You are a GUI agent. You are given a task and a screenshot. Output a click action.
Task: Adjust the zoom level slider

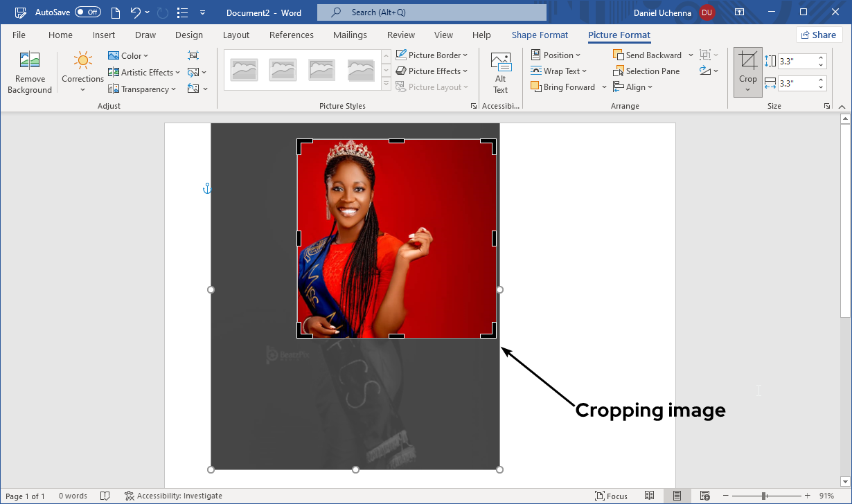764,496
